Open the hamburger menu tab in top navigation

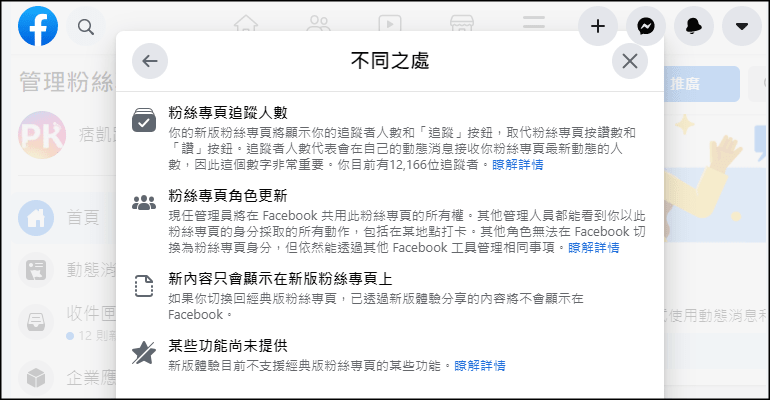click(534, 22)
